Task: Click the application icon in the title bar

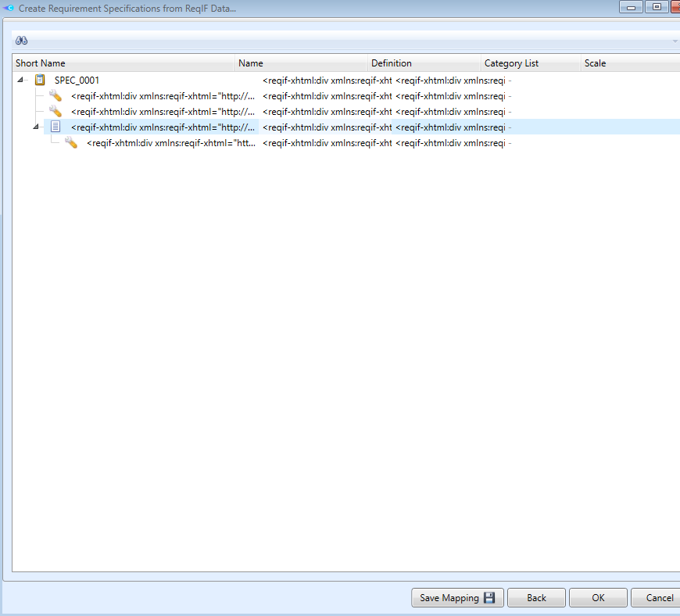Action: coord(8,8)
